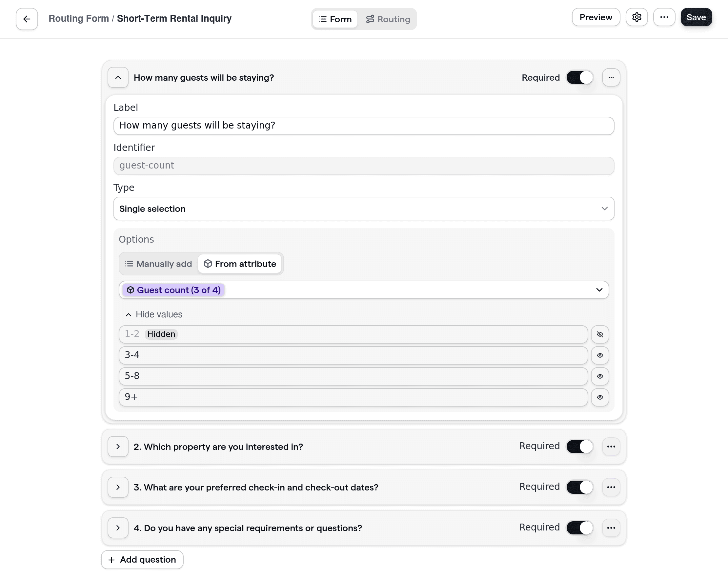The width and height of the screenshot is (728, 579).
Task: Open more options for the property question
Action: tap(611, 446)
